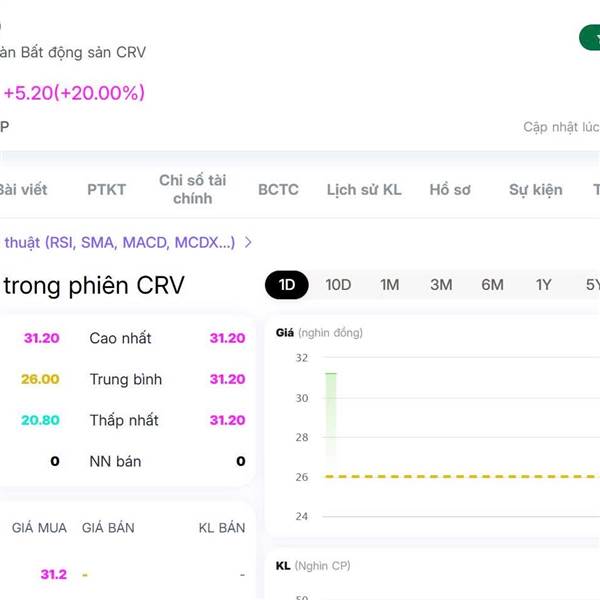Click the green button at top right

click(x=590, y=38)
